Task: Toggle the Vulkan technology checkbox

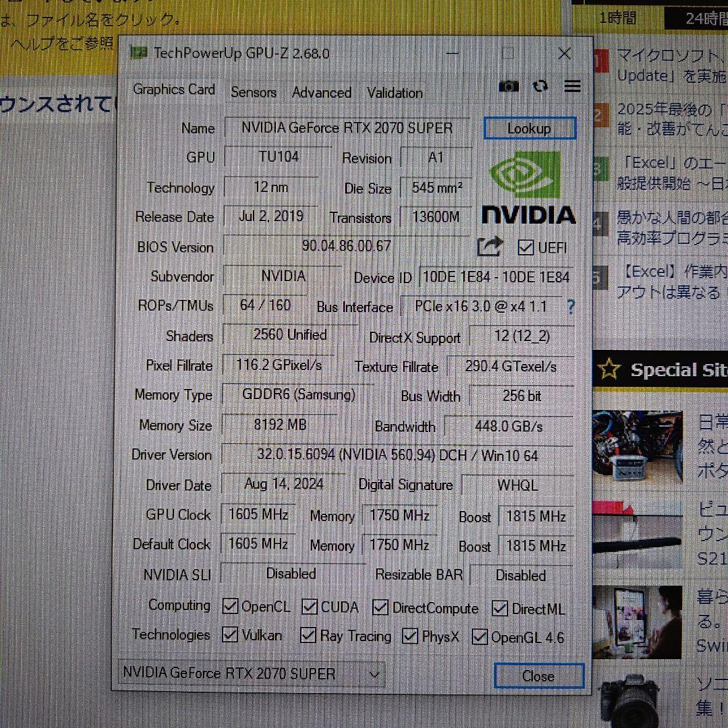Action: 229,635
